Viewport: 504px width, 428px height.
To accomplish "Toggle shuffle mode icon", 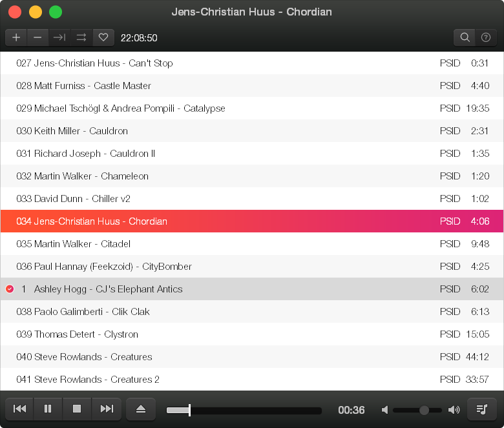I will [x=81, y=37].
